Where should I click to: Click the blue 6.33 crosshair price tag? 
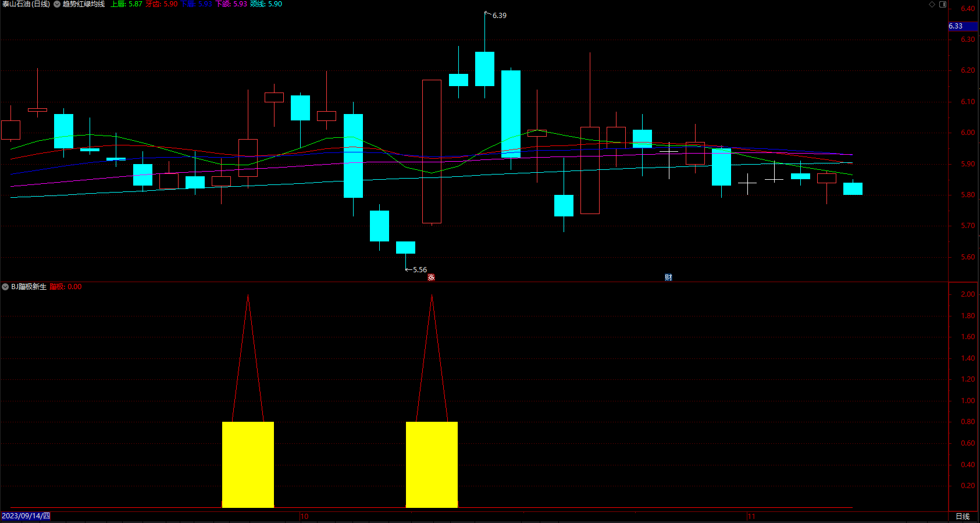click(x=963, y=26)
